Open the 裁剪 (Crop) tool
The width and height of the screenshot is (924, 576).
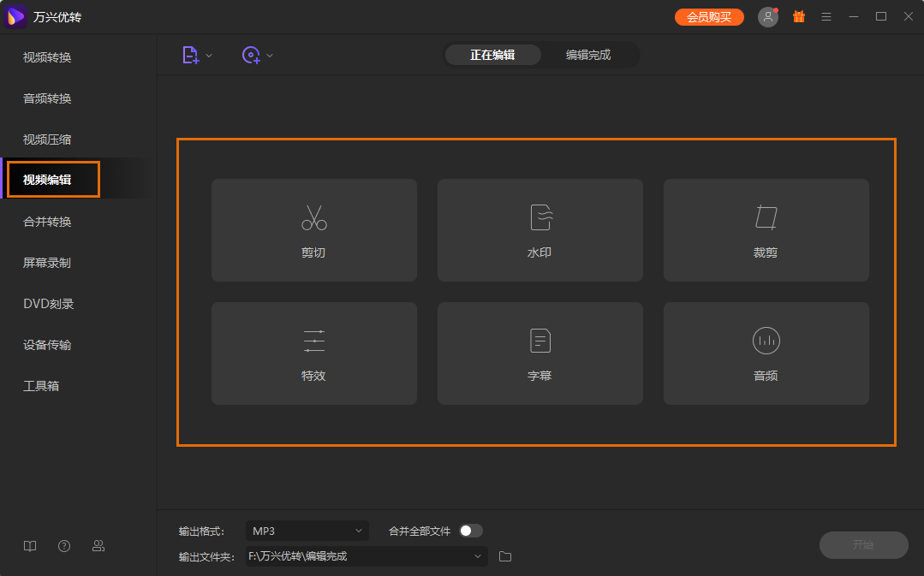coord(765,229)
